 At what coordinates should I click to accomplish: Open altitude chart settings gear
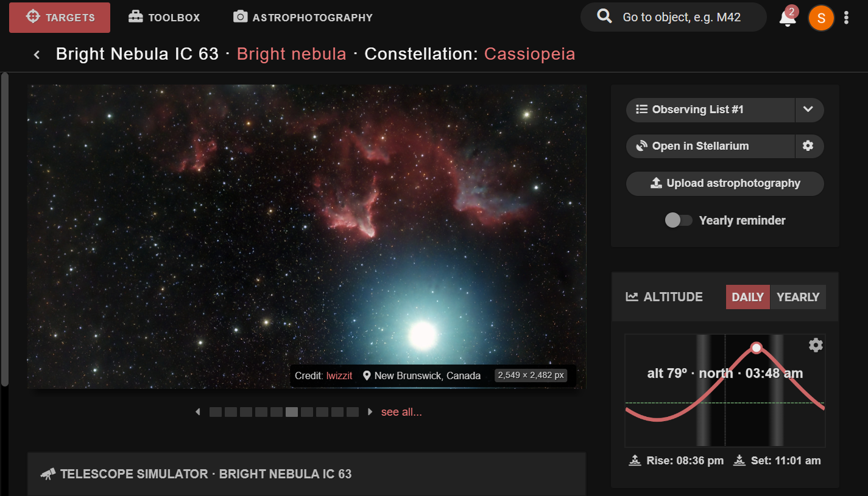click(x=816, y=345)
